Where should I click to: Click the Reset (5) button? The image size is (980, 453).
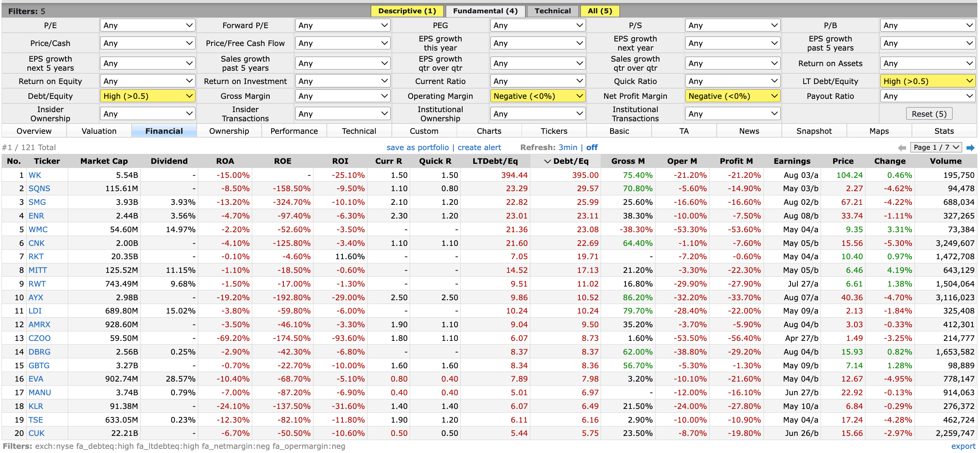[929, 114]
